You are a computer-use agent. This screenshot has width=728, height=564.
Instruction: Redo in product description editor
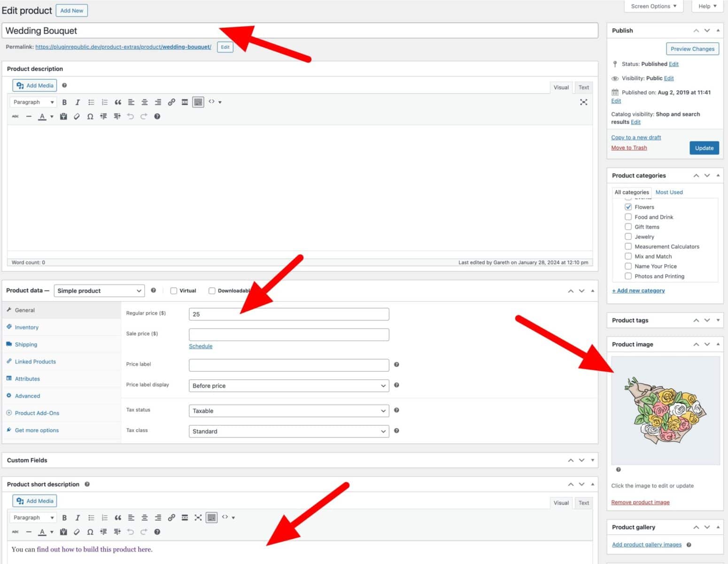(144, 117)
